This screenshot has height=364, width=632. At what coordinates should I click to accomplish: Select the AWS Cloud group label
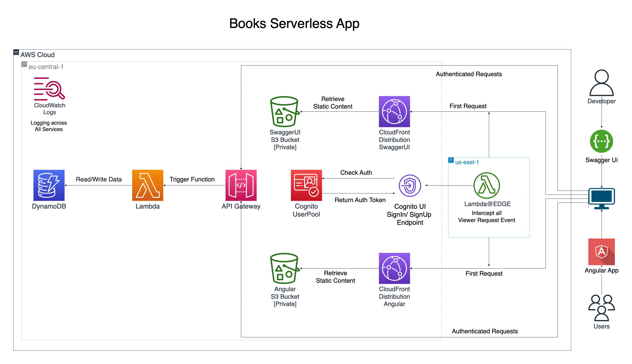pos(37,55)
